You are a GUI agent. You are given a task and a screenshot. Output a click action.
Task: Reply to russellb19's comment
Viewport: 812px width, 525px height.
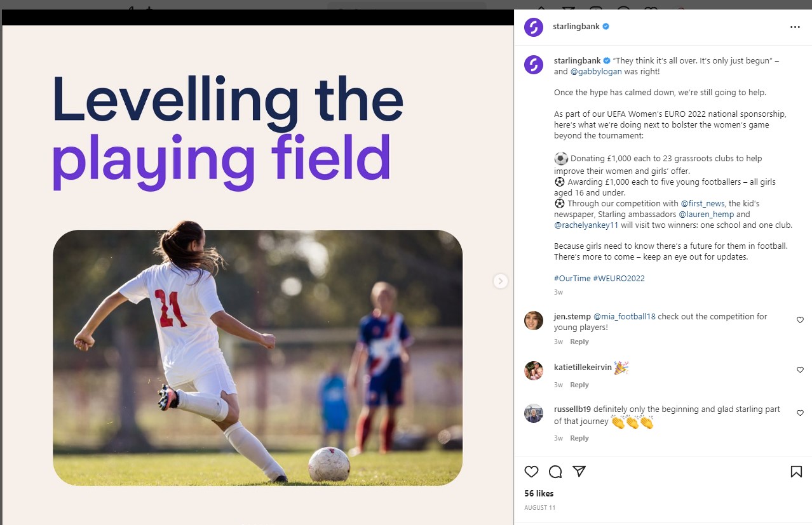pos(579,438)
